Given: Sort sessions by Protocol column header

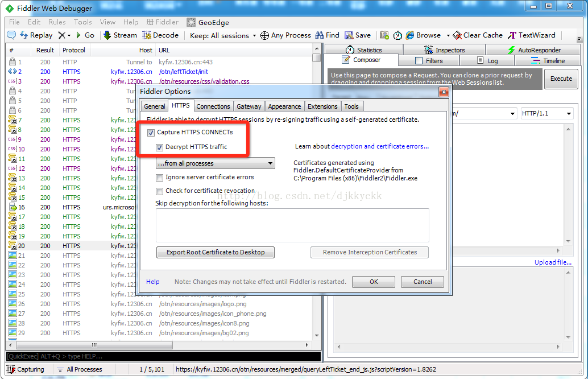Looking at the screenshot, I should click(x=74, y=50).
